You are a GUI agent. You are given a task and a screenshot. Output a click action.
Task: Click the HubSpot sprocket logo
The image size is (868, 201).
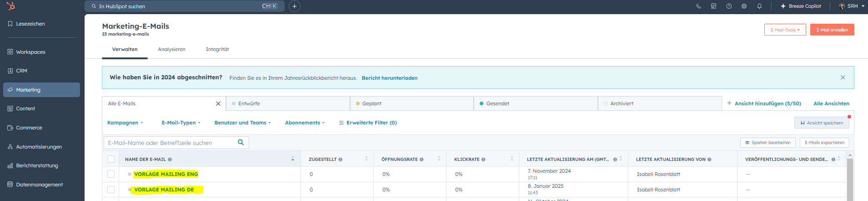11,6
